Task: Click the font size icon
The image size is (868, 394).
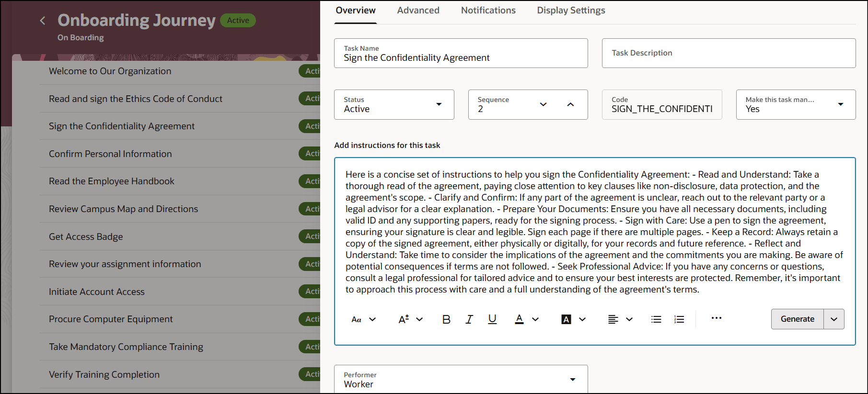Action: click(404, 319)
